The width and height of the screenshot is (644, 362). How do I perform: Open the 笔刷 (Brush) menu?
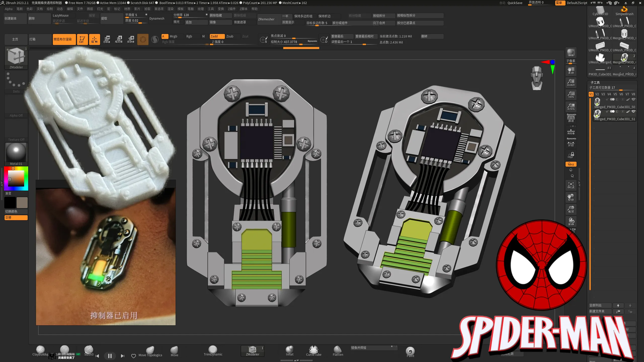(x=20, y=9)
